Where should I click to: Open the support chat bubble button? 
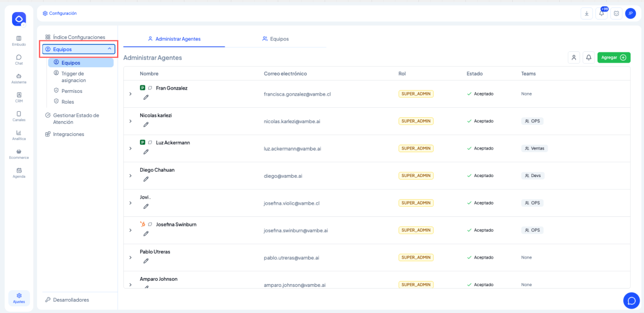tap(631, 300)
